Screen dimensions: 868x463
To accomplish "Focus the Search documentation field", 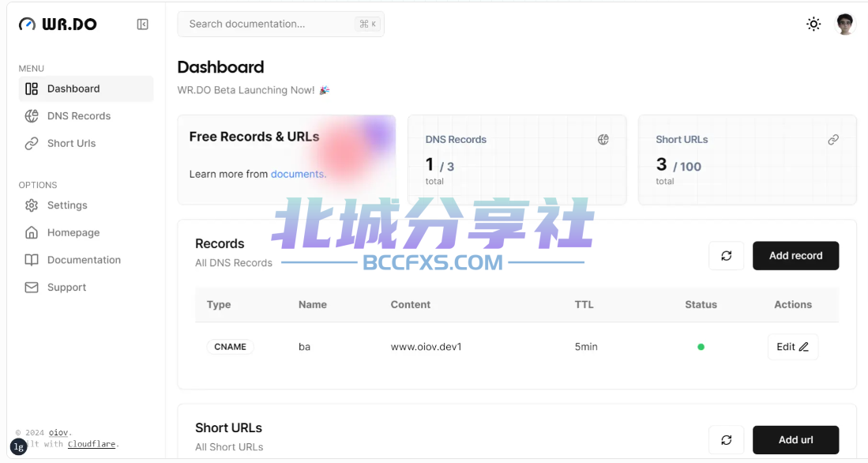I will point(280,24).
